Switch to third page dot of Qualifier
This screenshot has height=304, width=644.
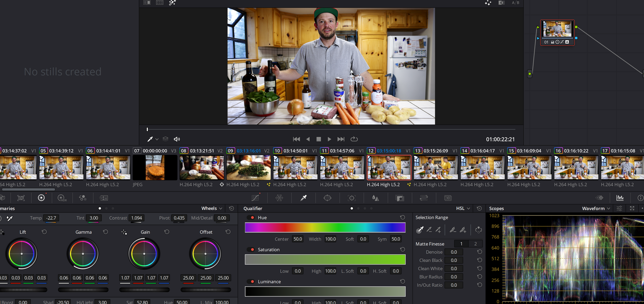click(365, 208)
